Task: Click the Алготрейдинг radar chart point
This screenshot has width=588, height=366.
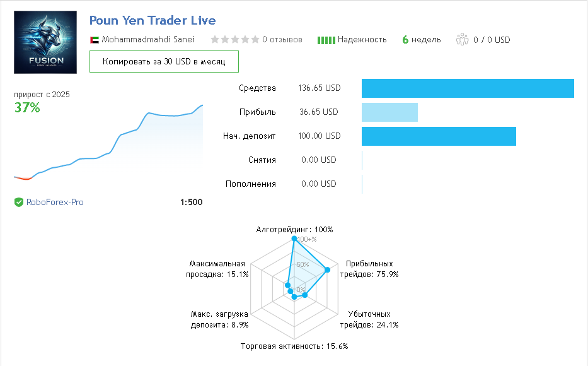Action: (x=294, y=239)
